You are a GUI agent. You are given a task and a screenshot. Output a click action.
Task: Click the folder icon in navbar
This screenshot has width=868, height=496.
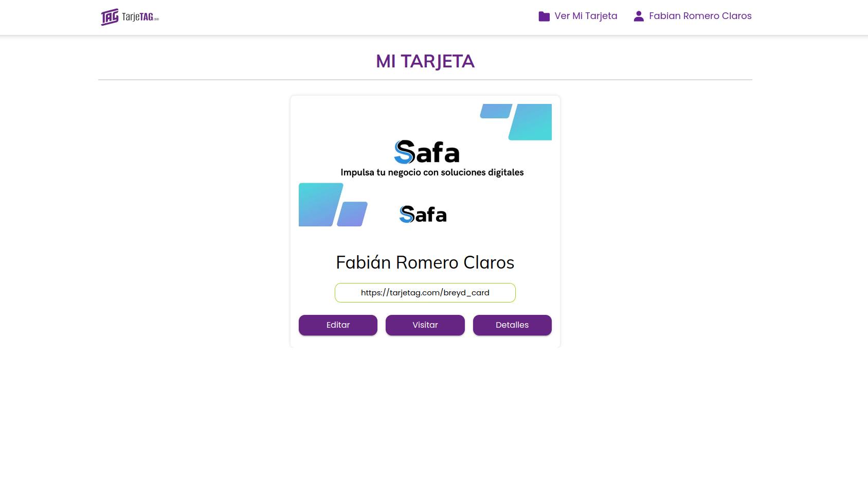[544, 16]
